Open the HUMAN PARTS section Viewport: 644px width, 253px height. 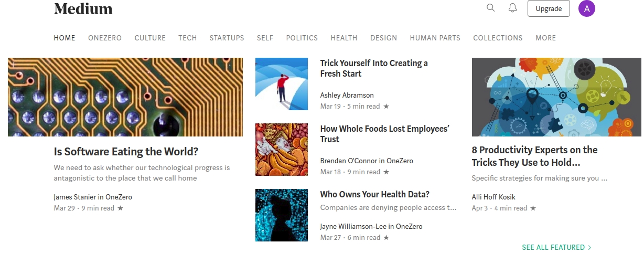(435, 38)
